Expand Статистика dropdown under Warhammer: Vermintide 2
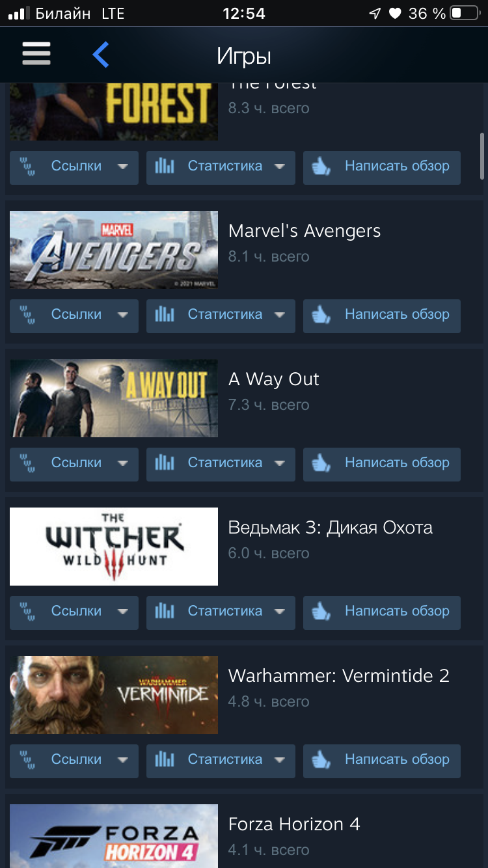488x868 pixels. pos(221,761)
